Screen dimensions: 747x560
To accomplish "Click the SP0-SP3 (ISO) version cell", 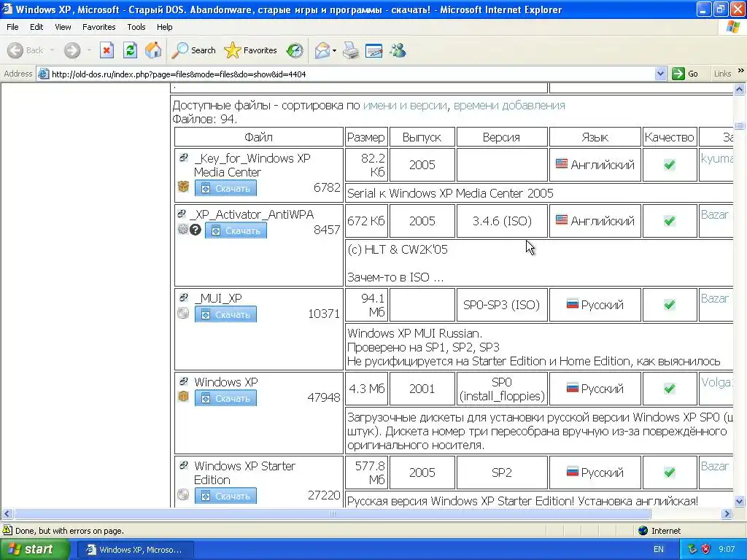I will point(502,305).
